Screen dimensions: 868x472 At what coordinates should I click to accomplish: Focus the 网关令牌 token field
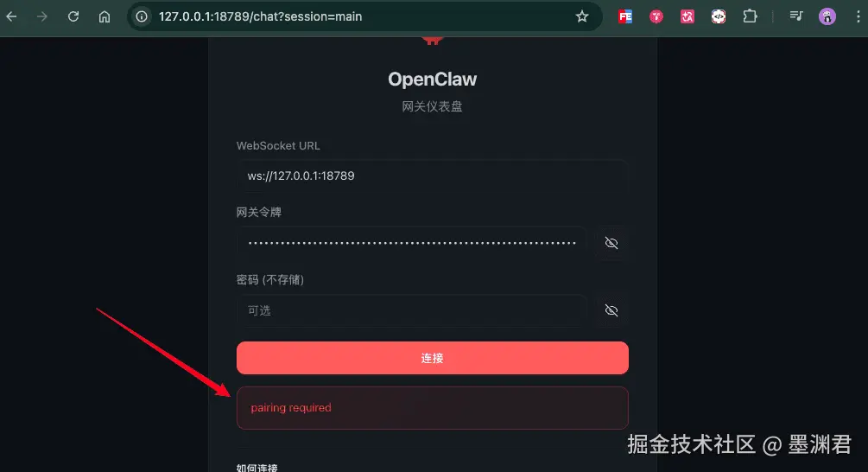point(412,243)
